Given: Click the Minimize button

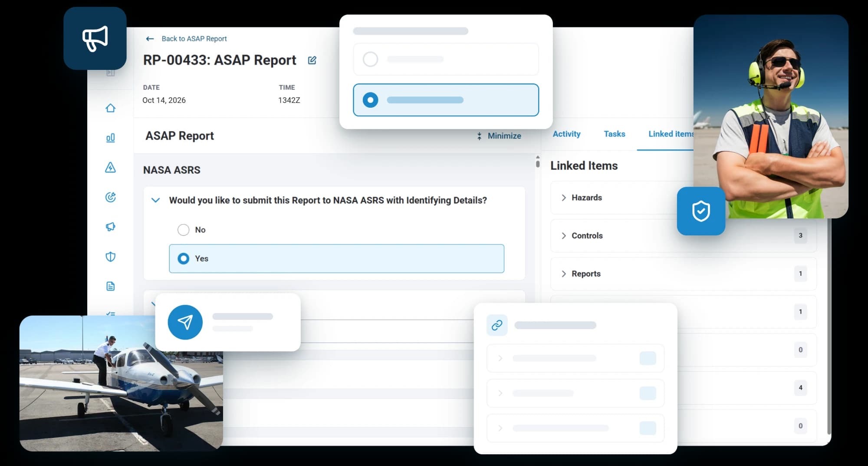Looking at the screenshot, I should (x=499, y=136).
